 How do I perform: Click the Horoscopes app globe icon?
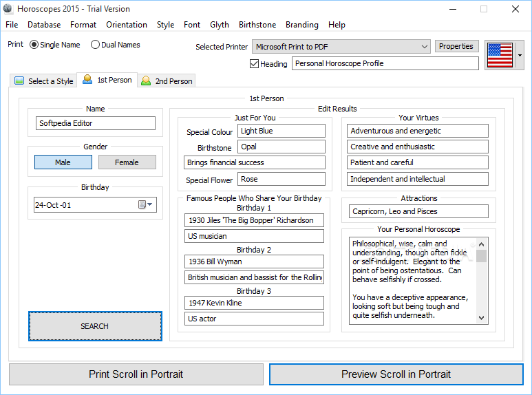coord(8,9)
